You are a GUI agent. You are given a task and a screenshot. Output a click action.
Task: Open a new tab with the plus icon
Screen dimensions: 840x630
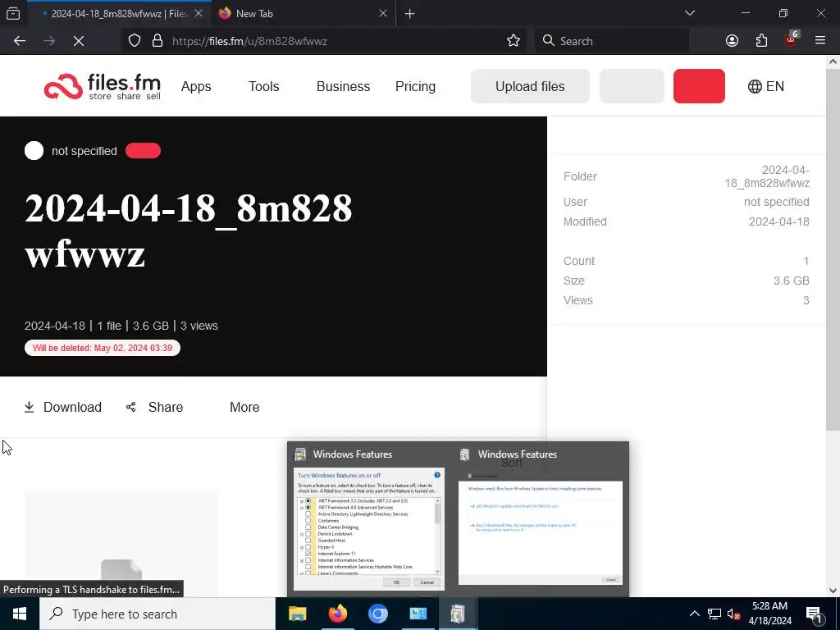pos(410,14)
